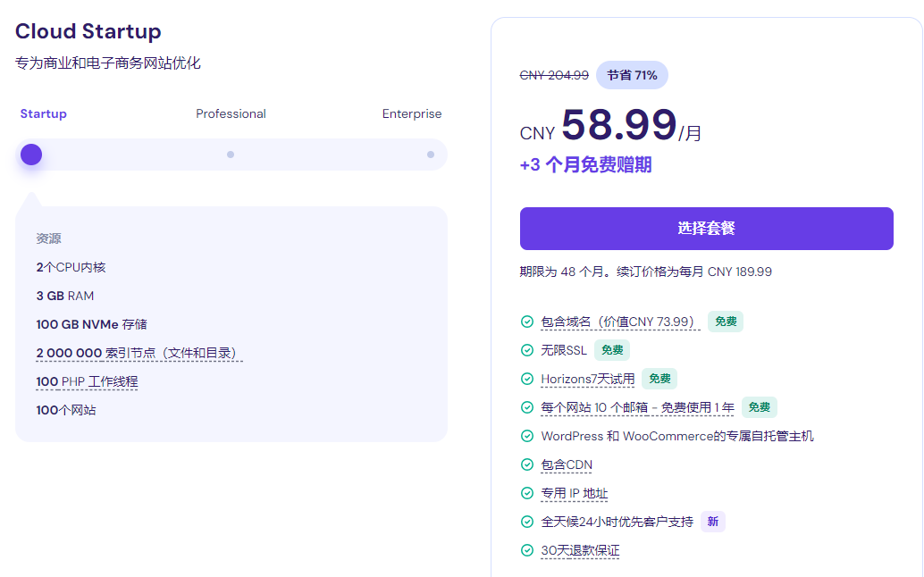Click the checkmark icon beside 无限SSL
Image resolution: width=924 pixels, height=577 pixels.
(x=526, y=349)
